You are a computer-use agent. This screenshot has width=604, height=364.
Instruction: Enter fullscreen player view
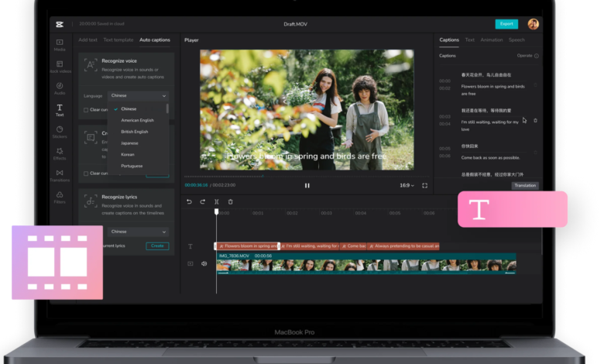(424, 185)
